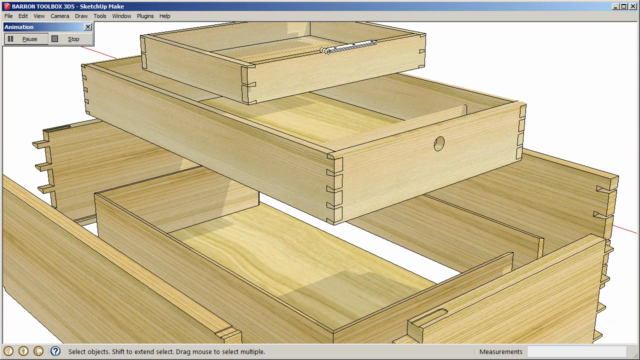Click the SketchUp icon in title bar

(7, 6)
